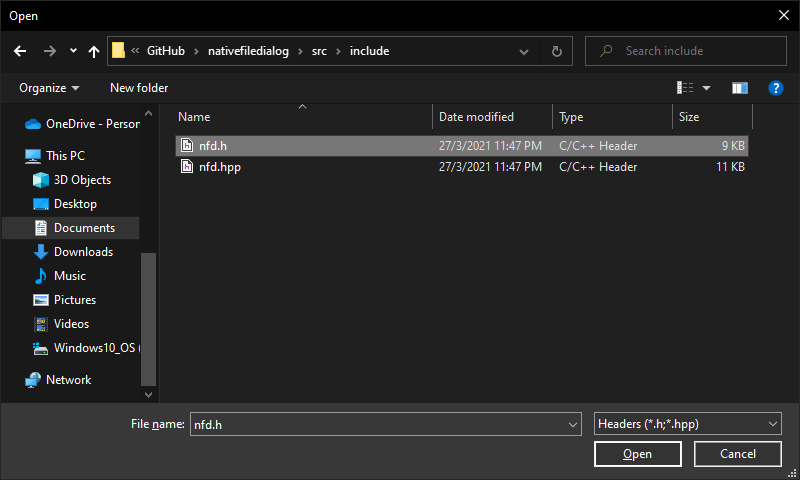Select Downloads folder in navigation pane
Screen dimensions: 800x480
[82, 252]
